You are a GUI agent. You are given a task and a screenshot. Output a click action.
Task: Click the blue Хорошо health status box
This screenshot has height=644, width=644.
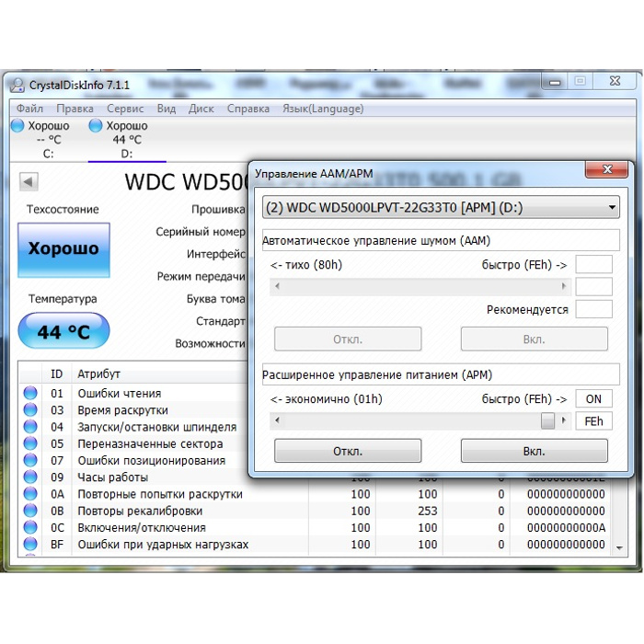click(x=63, y=249)
